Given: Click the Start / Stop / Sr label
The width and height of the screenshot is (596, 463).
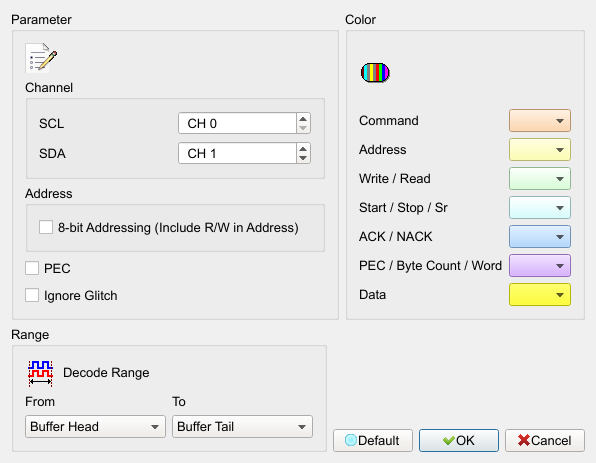Looking at the screenshot, I should click(x=403, y=208).
